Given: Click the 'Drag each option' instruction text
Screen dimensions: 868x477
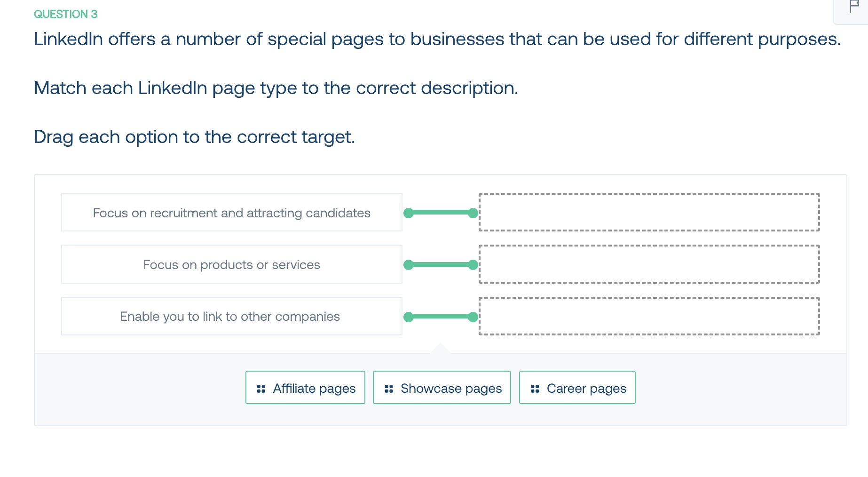Looking at the screenshot, I should (x=194, y=137).
